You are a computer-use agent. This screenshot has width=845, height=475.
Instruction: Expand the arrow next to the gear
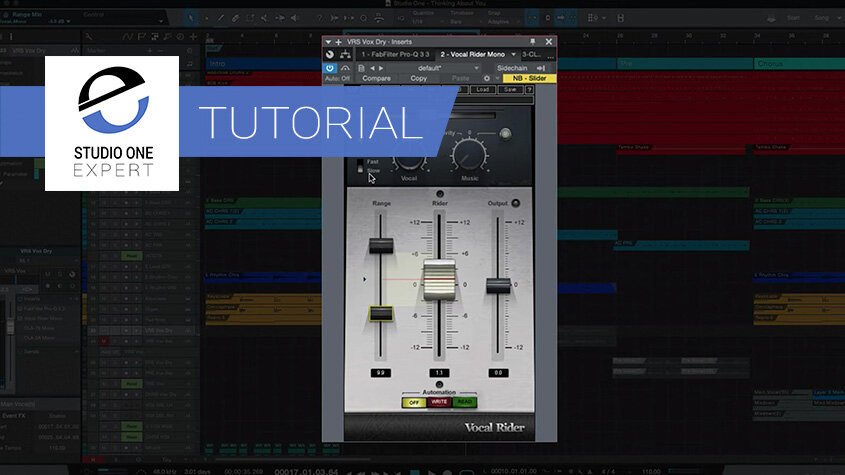497,79
